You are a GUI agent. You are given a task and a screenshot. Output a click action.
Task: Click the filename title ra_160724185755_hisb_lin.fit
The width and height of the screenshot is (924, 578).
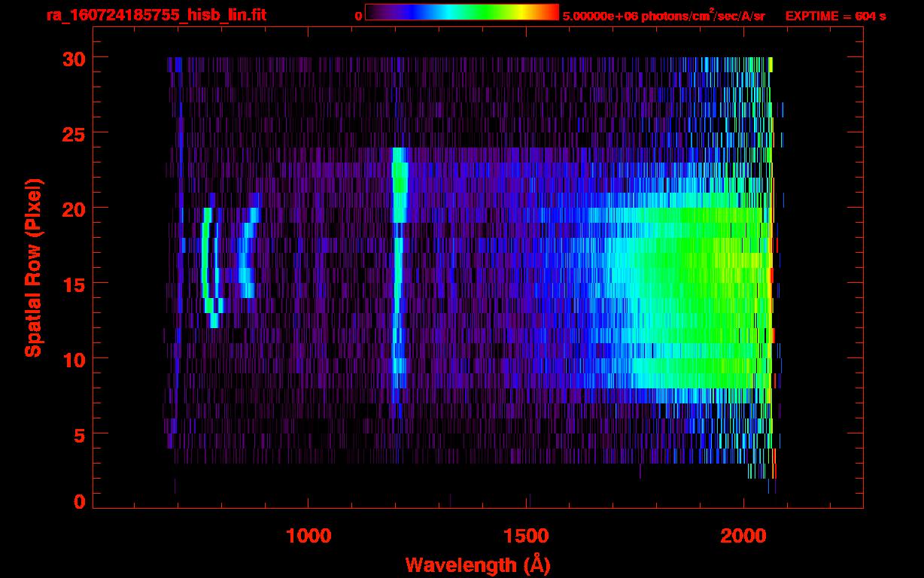pyautogui.click(x=156, y=15)
